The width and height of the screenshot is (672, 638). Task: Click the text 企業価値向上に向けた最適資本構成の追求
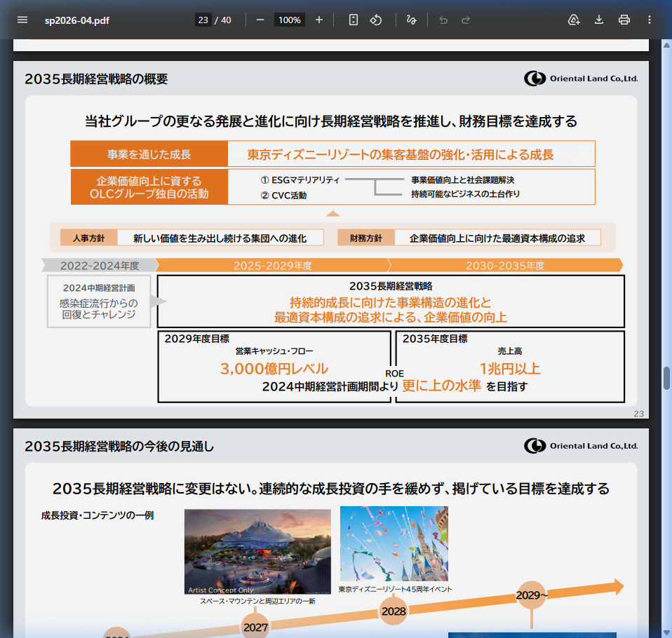tap(497, 238)
